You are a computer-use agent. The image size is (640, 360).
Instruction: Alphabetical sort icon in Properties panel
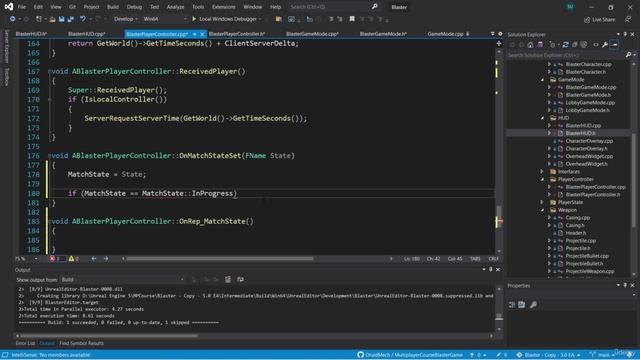[x=522, y=304]
